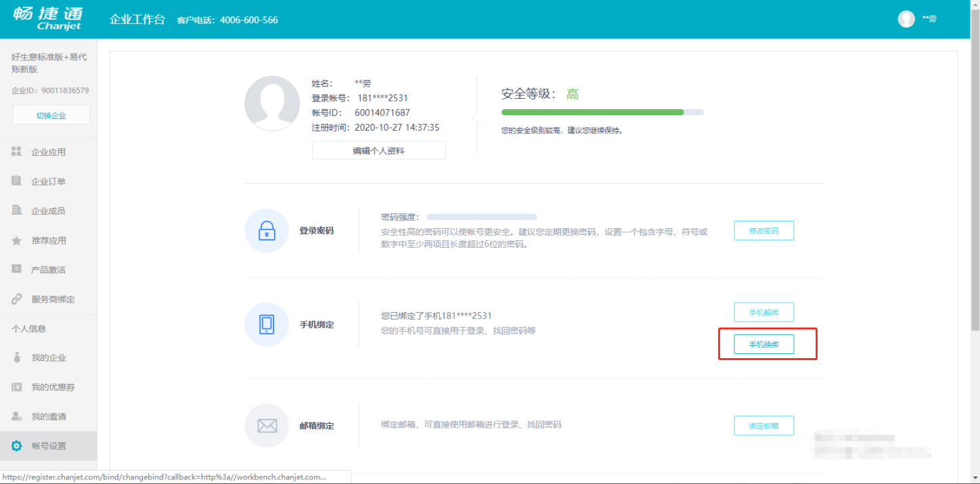Click the 手机绑定 section label
The image size is (980, 484).
(x=317, y=324)
